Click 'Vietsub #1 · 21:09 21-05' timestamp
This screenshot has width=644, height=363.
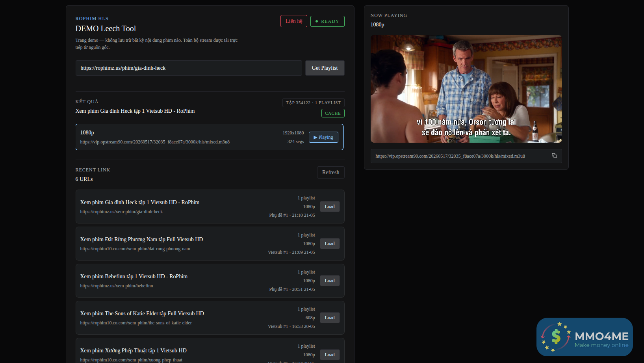point(291,252)
